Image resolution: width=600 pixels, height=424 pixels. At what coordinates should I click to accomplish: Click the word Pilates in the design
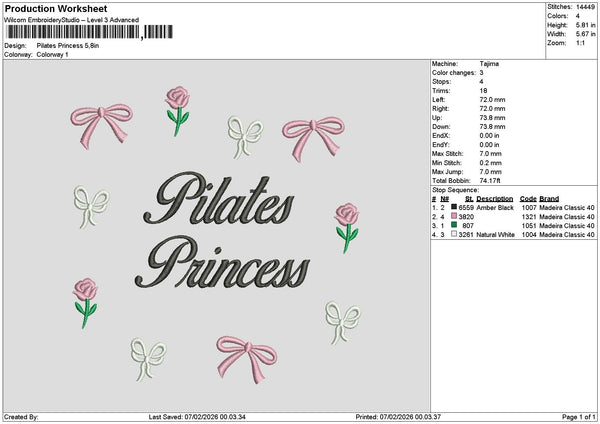pos(222,200)
